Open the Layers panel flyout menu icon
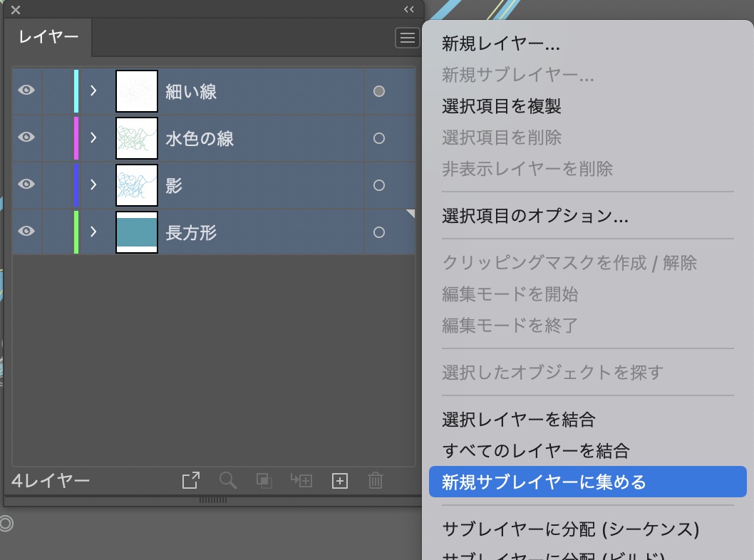This screenshot has width=754, height=560. point(407,38)
